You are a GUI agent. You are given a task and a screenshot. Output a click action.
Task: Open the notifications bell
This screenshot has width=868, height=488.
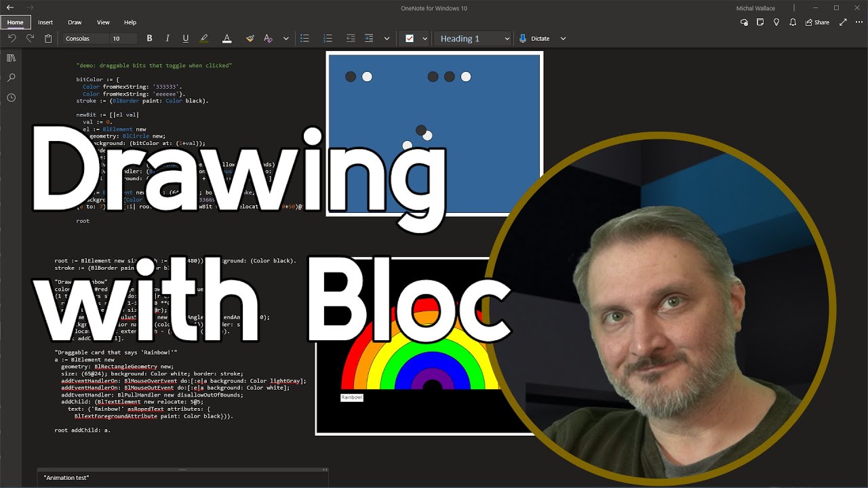(x=793, y=22)
